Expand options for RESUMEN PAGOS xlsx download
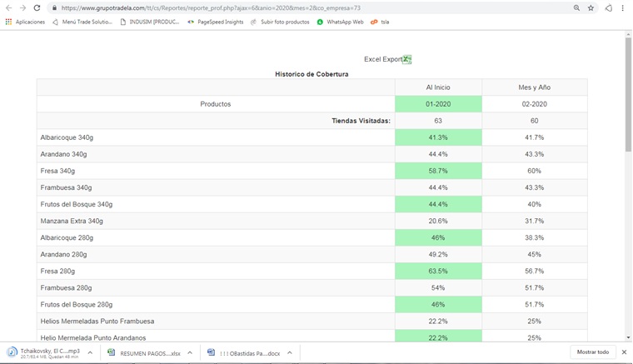The height and width of the screenshot is (364, 633). 190,352
